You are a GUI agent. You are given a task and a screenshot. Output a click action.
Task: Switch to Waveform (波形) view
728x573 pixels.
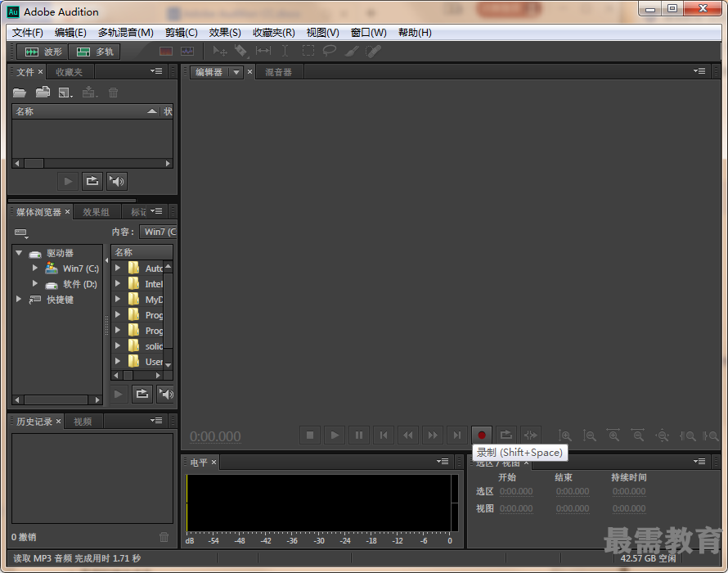click(43, 52)
